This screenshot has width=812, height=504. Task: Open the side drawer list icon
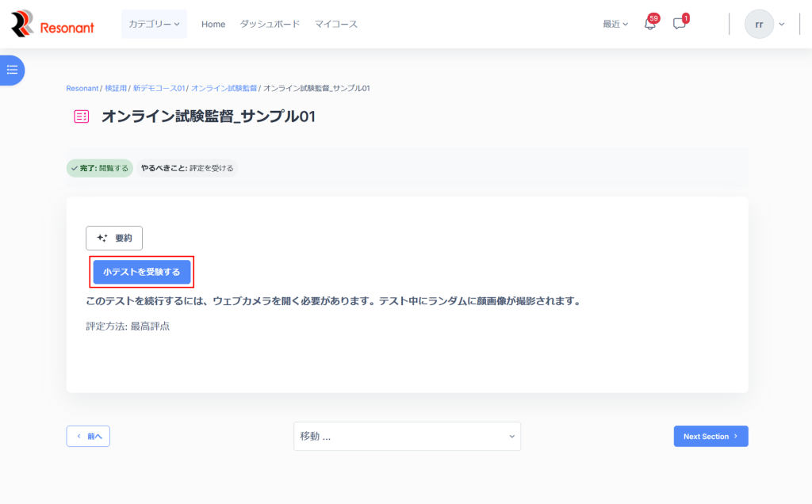tap(12, 70)
